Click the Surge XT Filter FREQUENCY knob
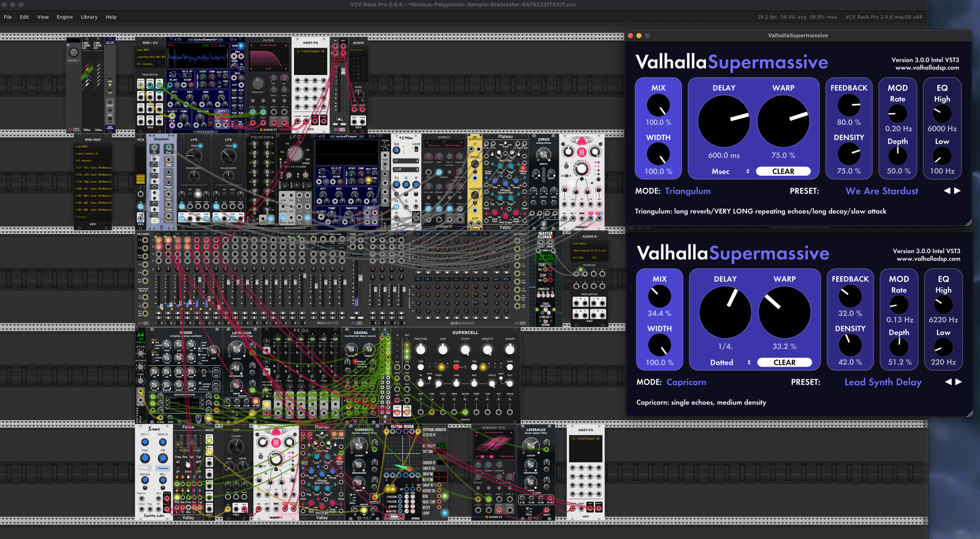Viewport: 980px width, 539px height. tap(258, 83)
